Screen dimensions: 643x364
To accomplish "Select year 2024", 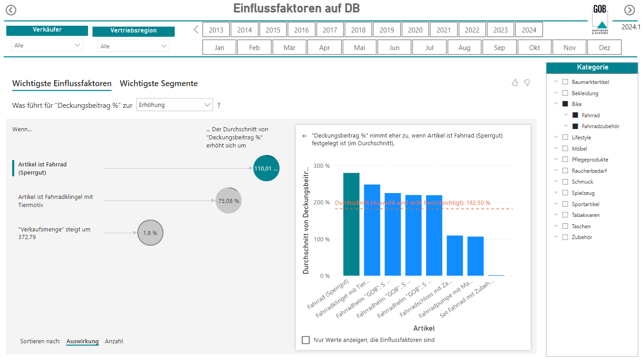I will click(529, 30).
